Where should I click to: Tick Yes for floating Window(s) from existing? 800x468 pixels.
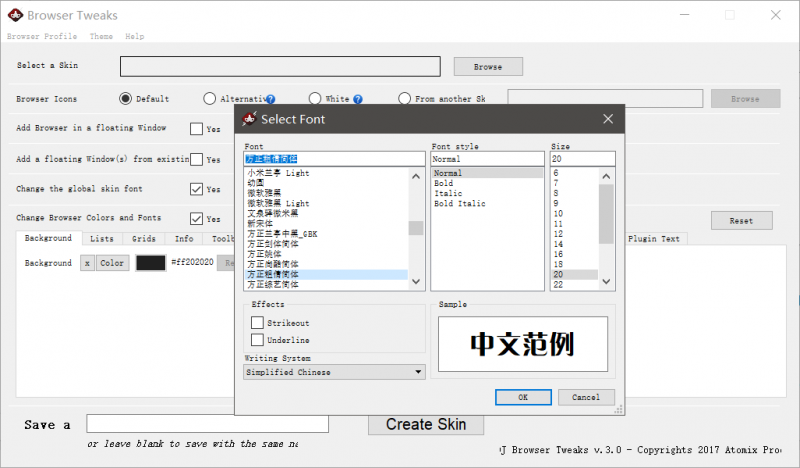pyautogui.click(x=196, y=159)
